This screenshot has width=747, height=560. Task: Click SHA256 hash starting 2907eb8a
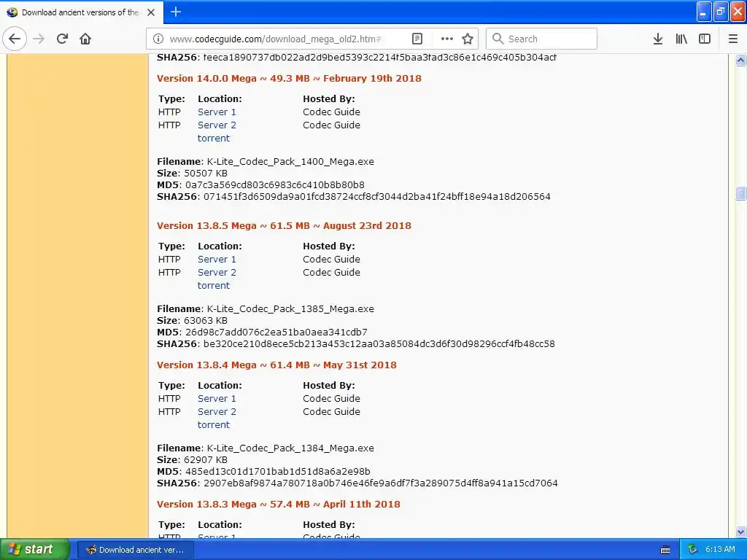[x=381, y=483]
